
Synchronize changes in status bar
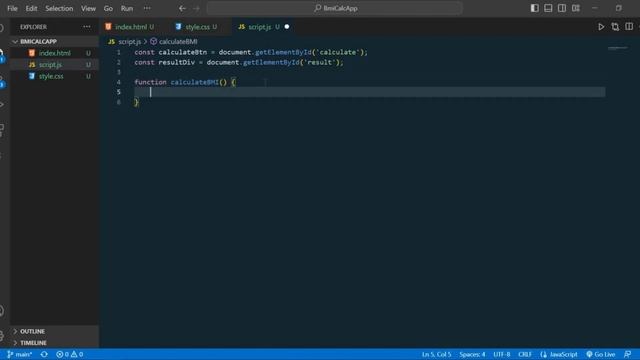pos(44,354)
